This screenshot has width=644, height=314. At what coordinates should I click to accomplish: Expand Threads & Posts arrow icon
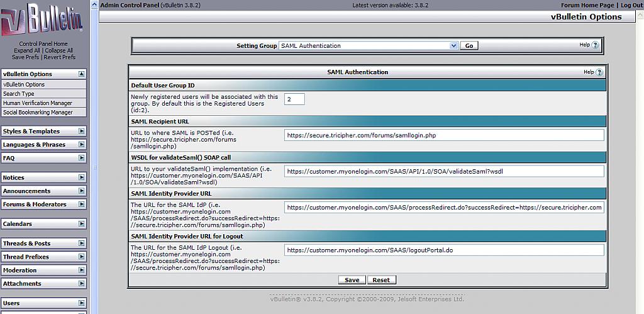click(x=82, y=244)
